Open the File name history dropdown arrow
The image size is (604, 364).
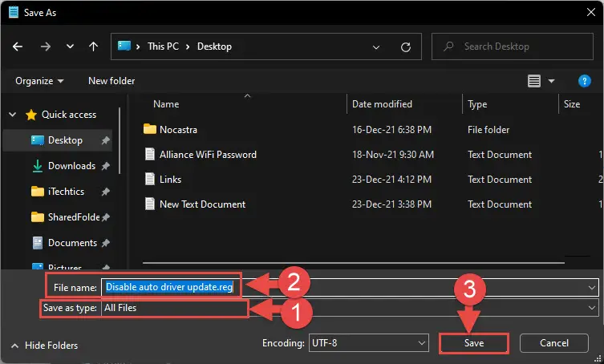point(592,288)
